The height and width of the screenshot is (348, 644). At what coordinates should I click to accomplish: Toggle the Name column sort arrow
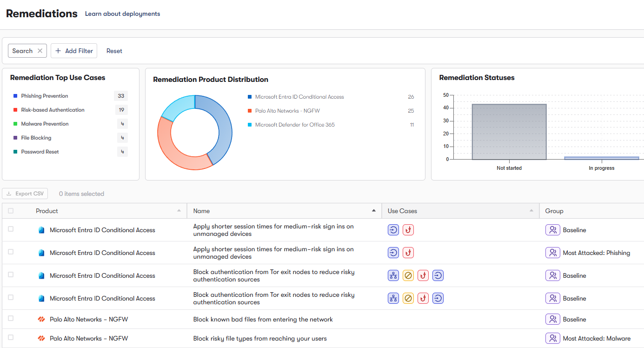[374, 211]
